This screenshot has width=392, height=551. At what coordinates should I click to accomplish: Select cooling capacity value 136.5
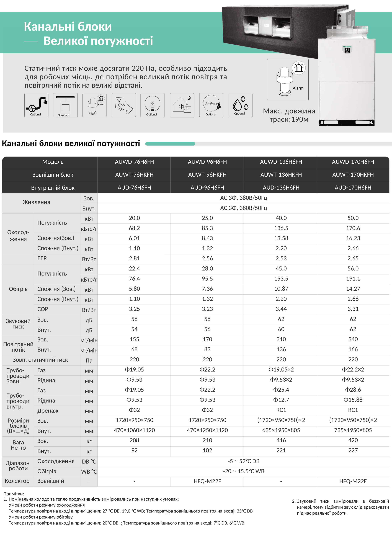281,228
